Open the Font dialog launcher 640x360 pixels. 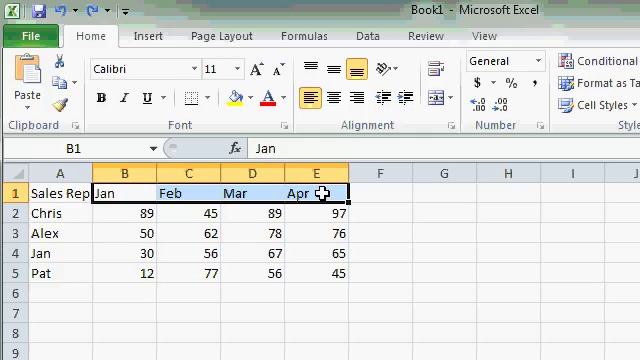coord(284,126)
